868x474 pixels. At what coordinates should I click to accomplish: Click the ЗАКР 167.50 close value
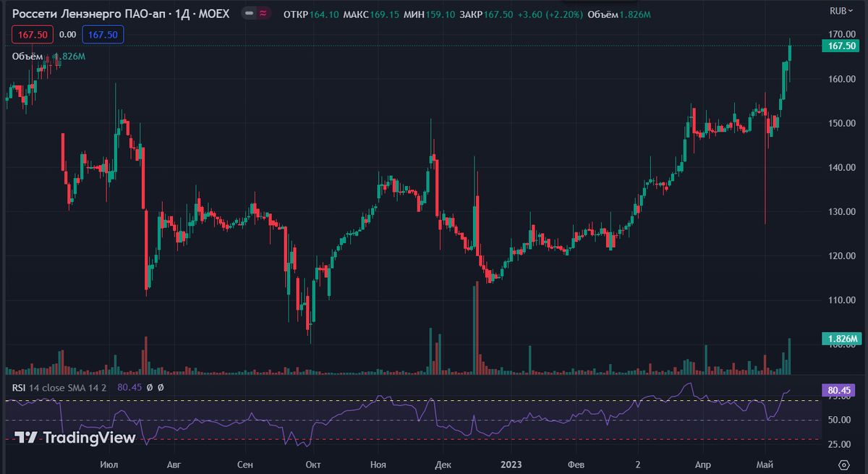487,15
